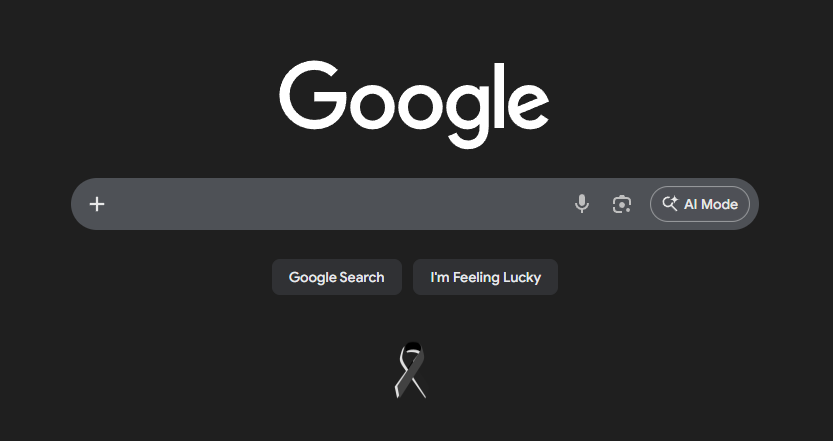The width and height of the screenshot is (833, 441).
Task: Click the Google logo
Action: [x=414, y=104]
